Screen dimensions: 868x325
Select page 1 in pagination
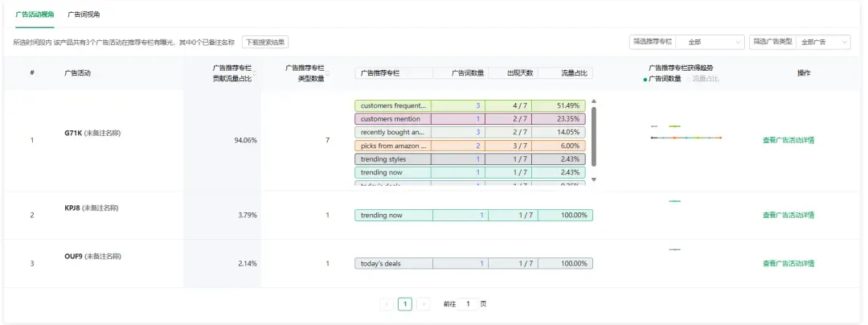pos(404,304)
